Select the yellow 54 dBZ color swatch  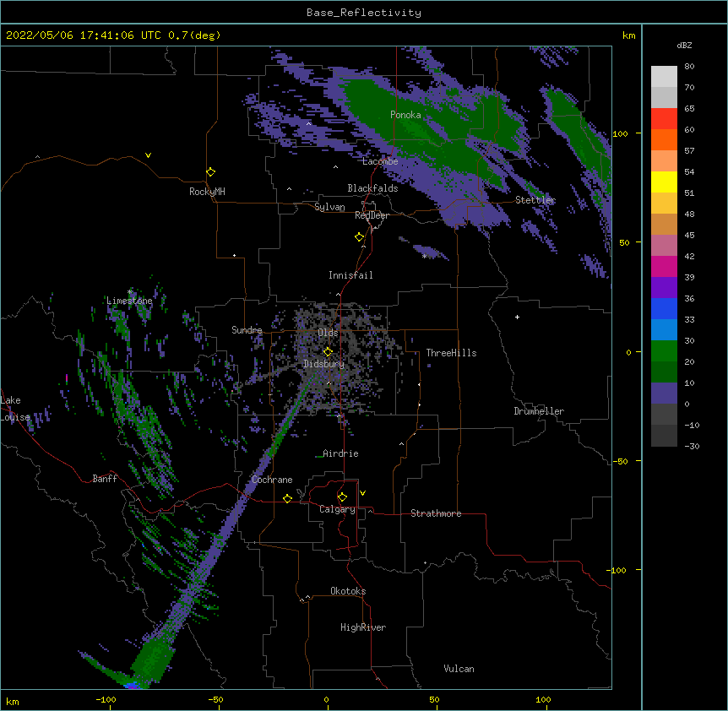664,182
